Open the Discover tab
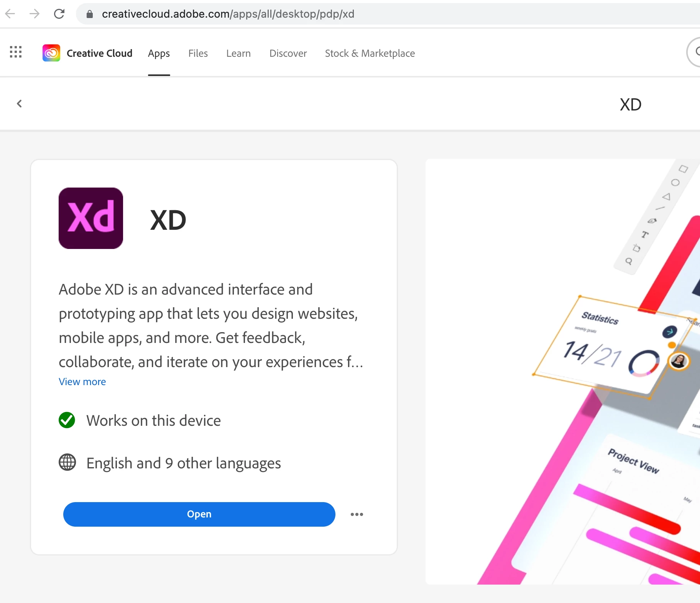 pyautogui.click(x=288, y=53)
